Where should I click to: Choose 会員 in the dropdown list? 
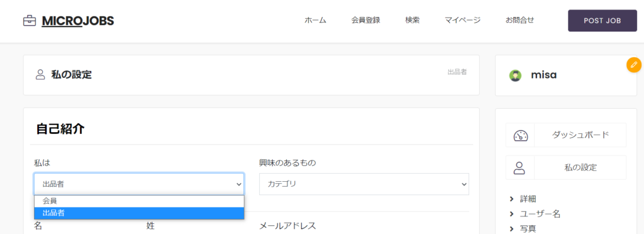point(139,201)
